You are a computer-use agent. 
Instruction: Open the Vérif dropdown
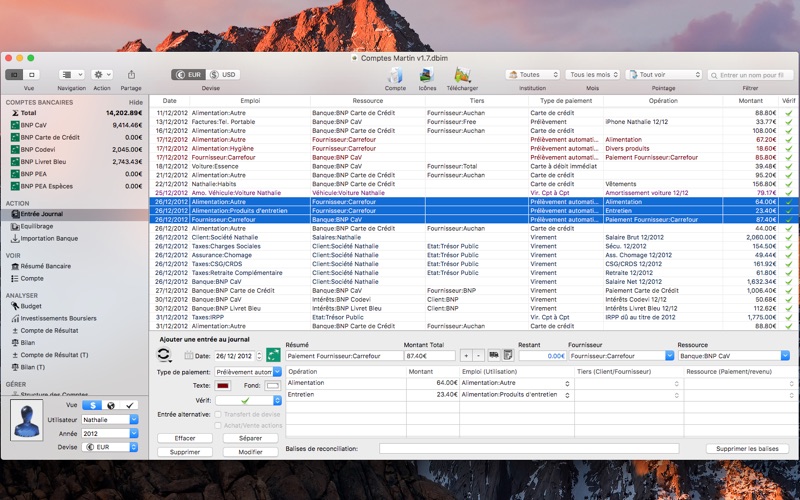[248, 401]
